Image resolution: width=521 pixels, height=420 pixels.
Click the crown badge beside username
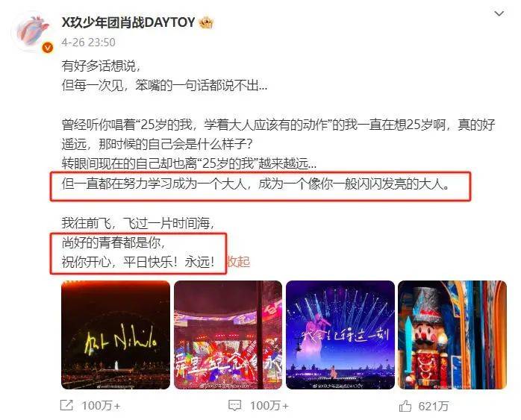click(x=206, y=22)
